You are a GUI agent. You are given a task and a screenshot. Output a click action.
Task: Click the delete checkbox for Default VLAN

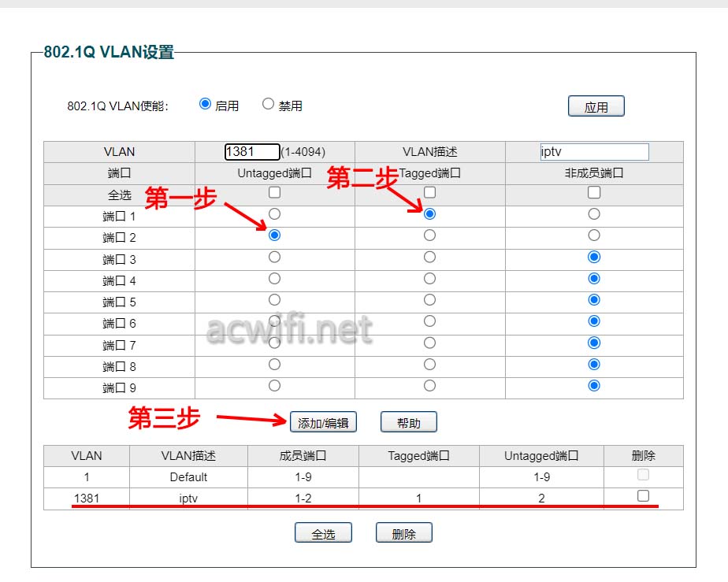tap(643, 474)
